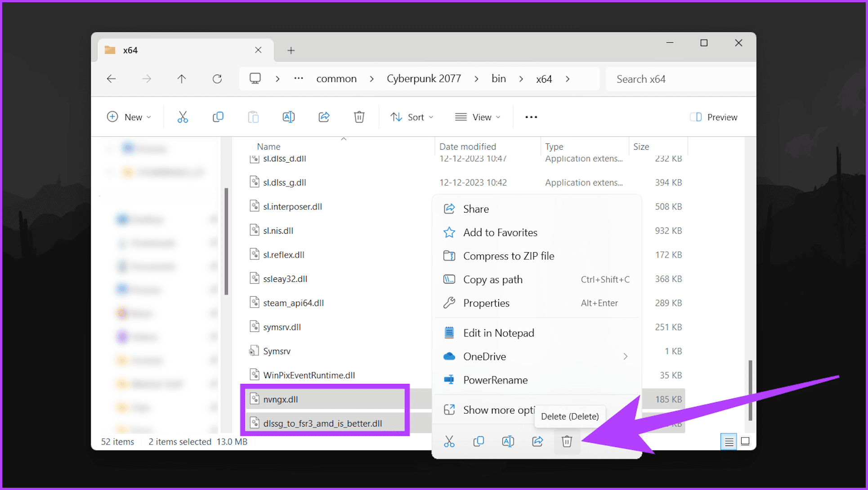Click the Share icon in toolbar
This screenshot has height=490, width=868.
coord(324,117)
